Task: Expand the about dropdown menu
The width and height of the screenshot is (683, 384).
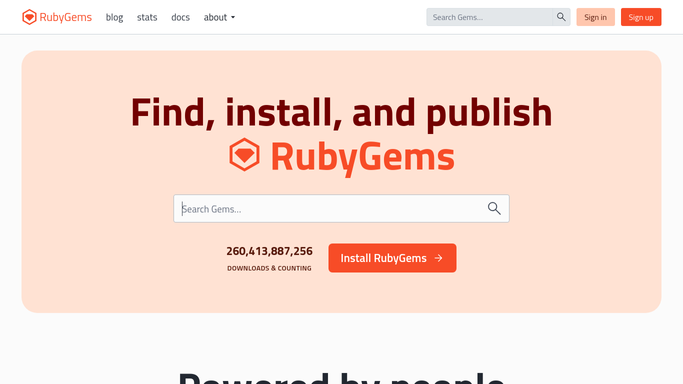Action: (x=219, y=17)
